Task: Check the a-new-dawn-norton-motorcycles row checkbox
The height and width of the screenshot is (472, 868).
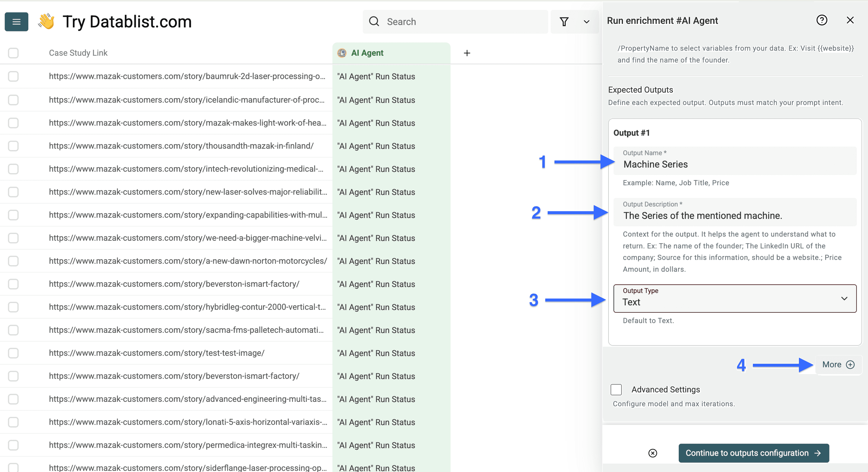Action: click(13, 261)
